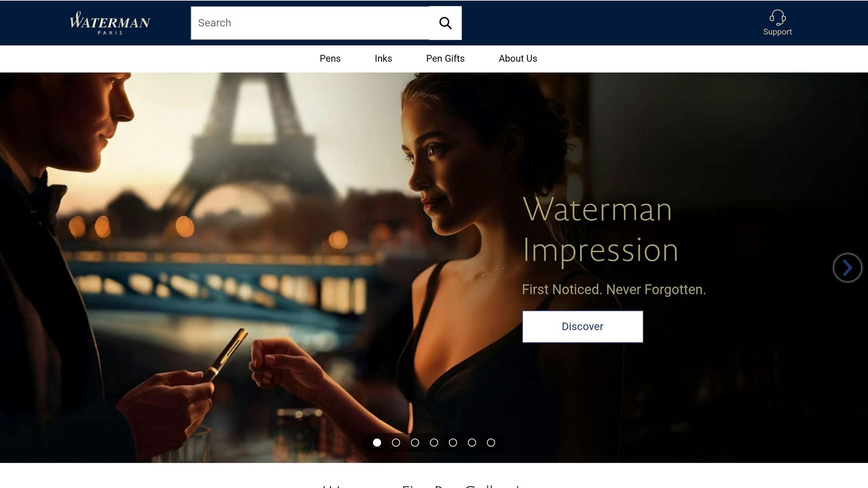Select the seventh carousel slide dot
The height and width of the screenshot is (488, 868).
491,443
